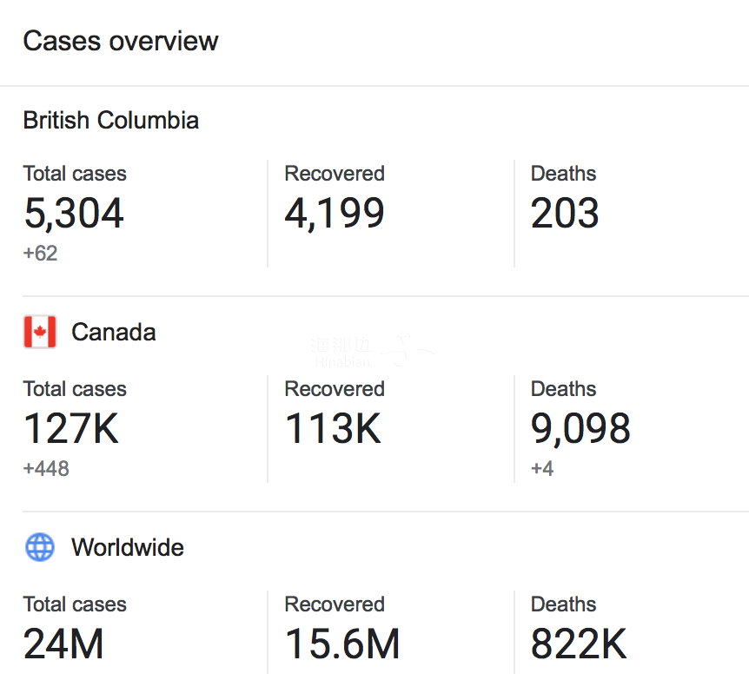
Task: Click Worldwide deaths figure 822K
Action: 579,644
